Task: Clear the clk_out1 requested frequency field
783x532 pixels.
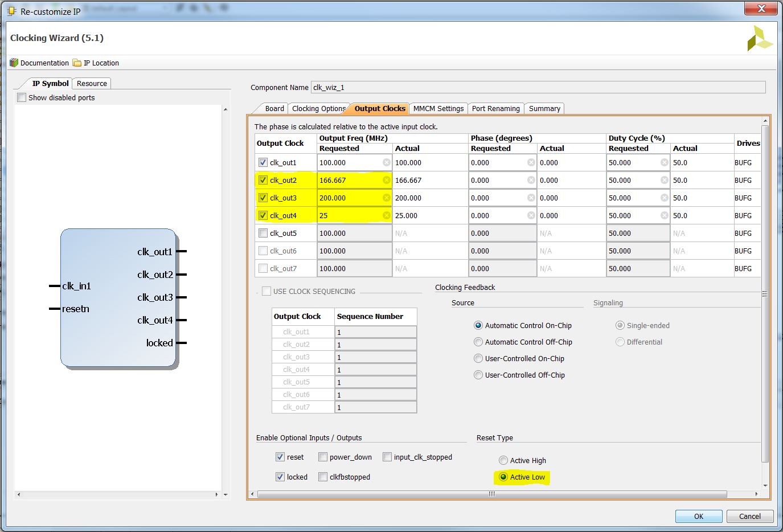Action: [387, 162]
